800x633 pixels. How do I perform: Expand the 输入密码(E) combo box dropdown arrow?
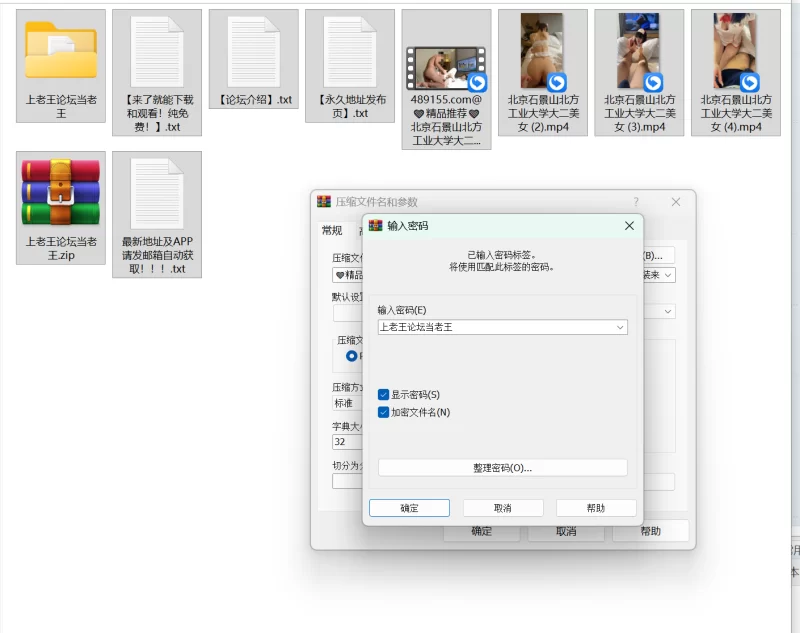pos(620,327)
